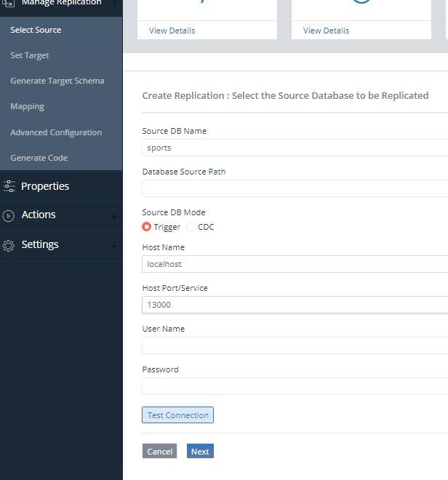Focus the User Name field

point(295,345)
